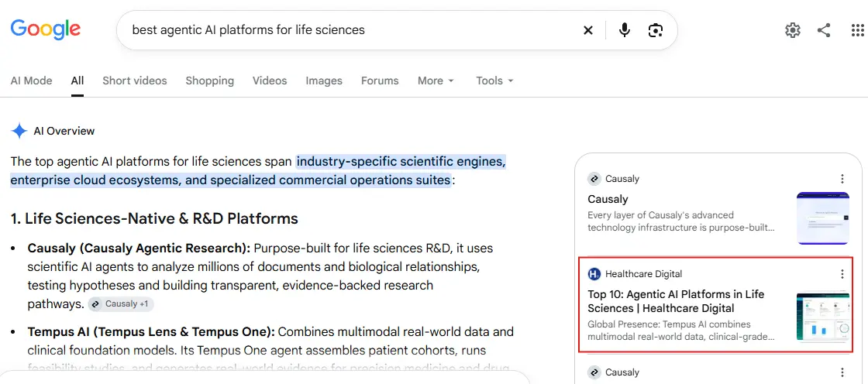Expand the Tools dropdown
Image resolution: width=868 pixels, height=384 pixels.
tap(495, 81)
